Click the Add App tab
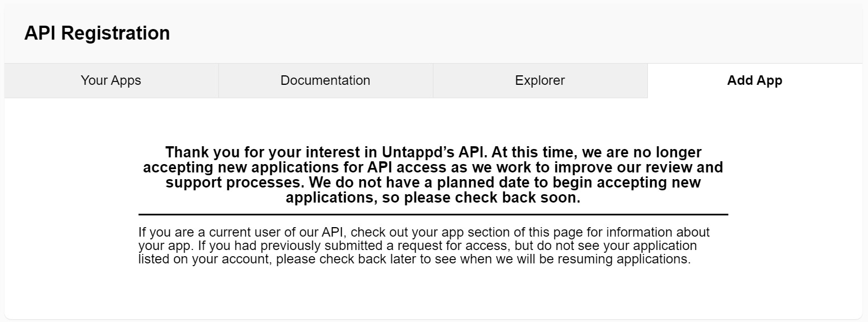The image size is (868, 322). 755,80
